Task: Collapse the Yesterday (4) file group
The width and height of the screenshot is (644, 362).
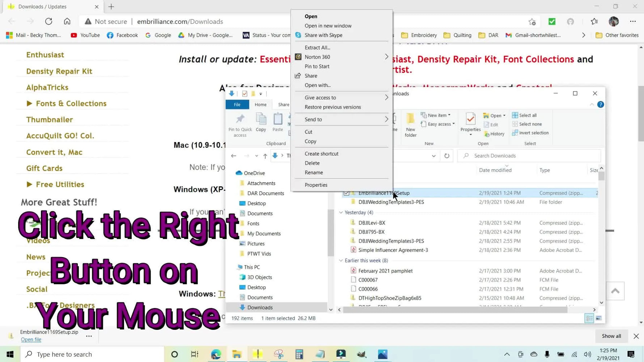Action: (x=341, y=213)
